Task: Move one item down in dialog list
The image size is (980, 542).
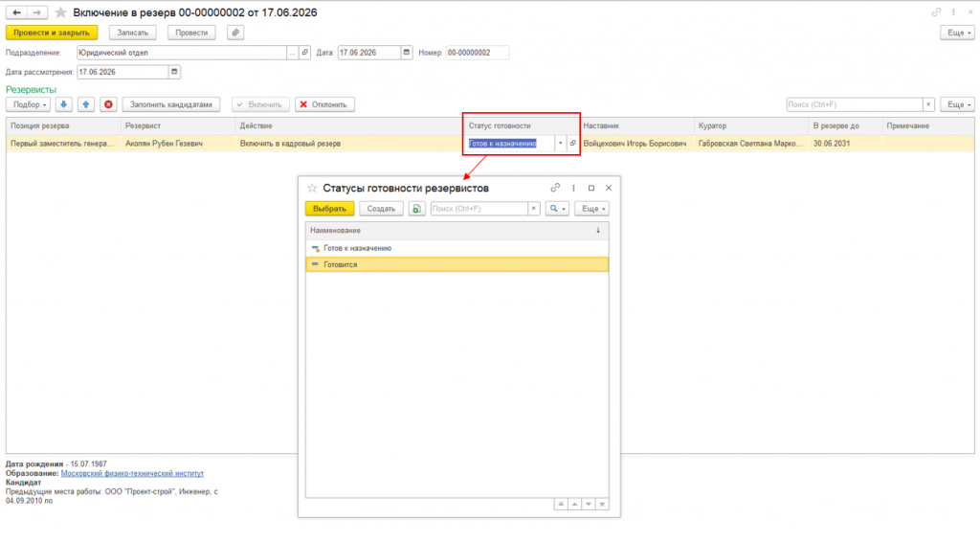Action: click(589, 504)
